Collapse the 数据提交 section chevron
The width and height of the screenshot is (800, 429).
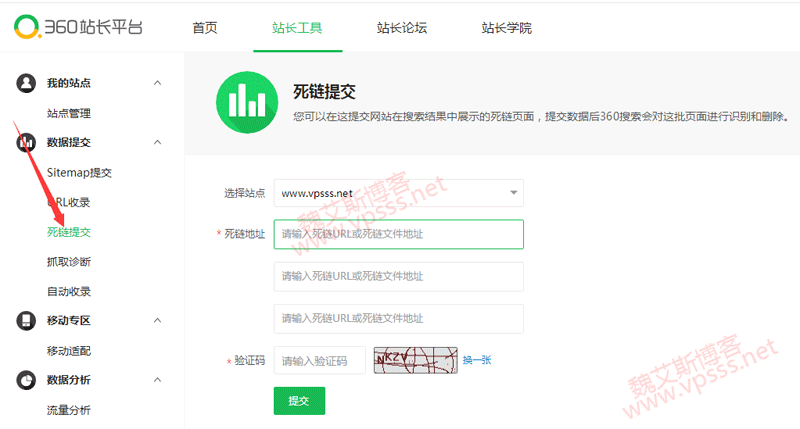coord(157,143)
